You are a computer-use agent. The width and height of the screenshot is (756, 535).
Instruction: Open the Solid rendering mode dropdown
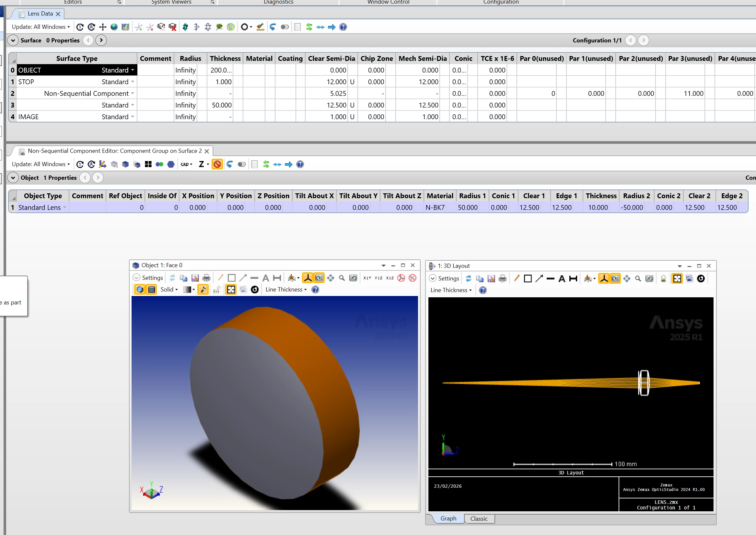pos(169,290)
